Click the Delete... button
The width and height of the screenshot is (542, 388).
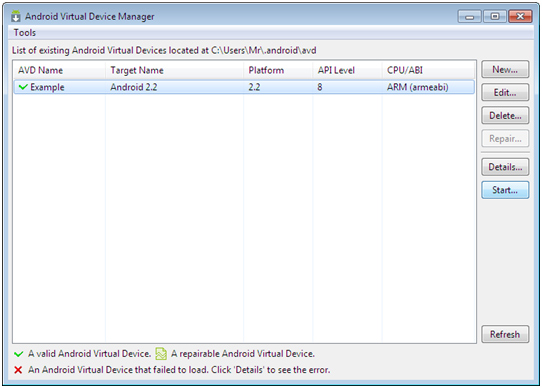[505, 116]
